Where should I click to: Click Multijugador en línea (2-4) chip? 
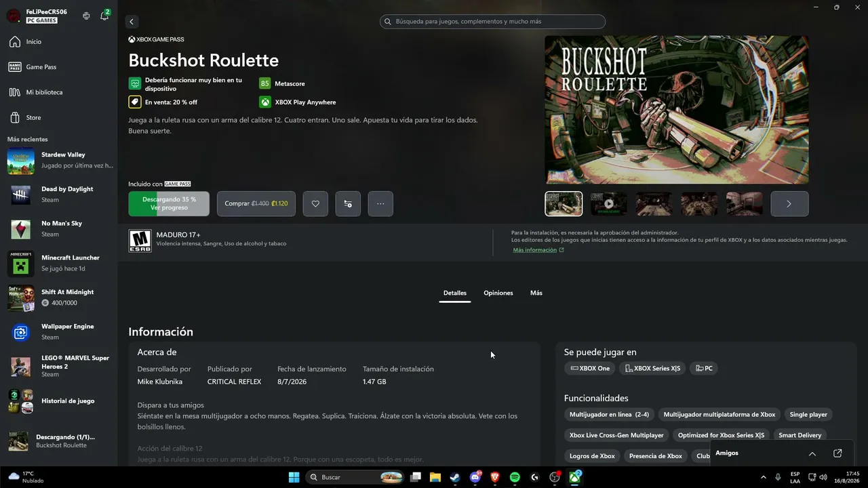pyautogui.click(x=609, y=415)
